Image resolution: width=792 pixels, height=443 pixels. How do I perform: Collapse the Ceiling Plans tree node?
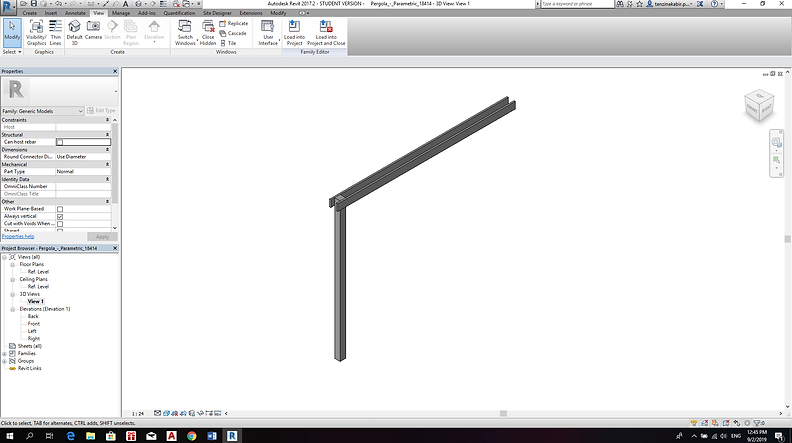(13, 279)
